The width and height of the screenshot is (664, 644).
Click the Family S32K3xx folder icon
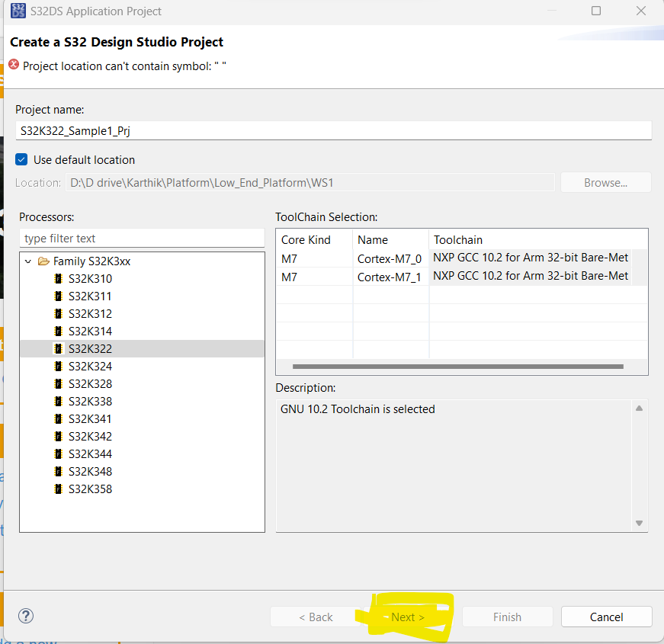[x=43, y=260]
